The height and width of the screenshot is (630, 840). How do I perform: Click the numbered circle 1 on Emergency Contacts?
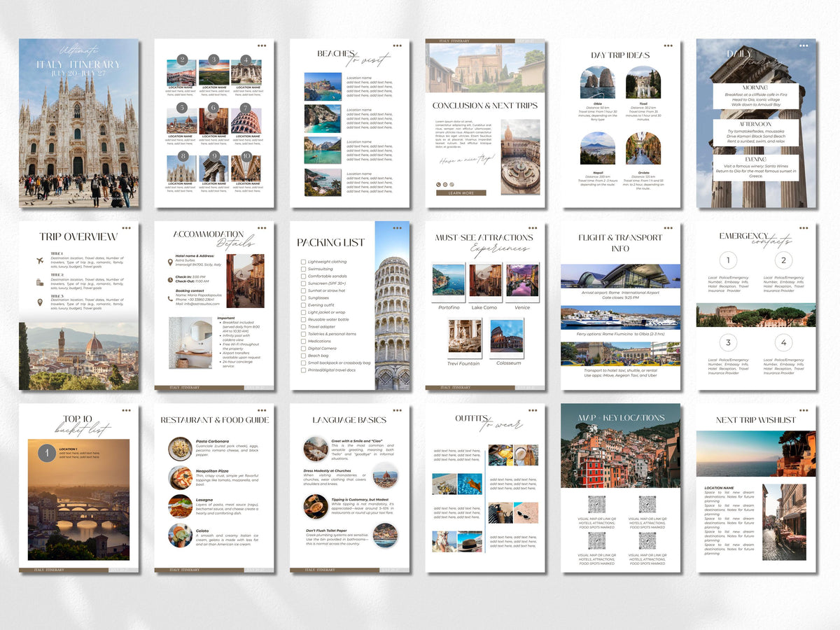click(x=728, y=260)
